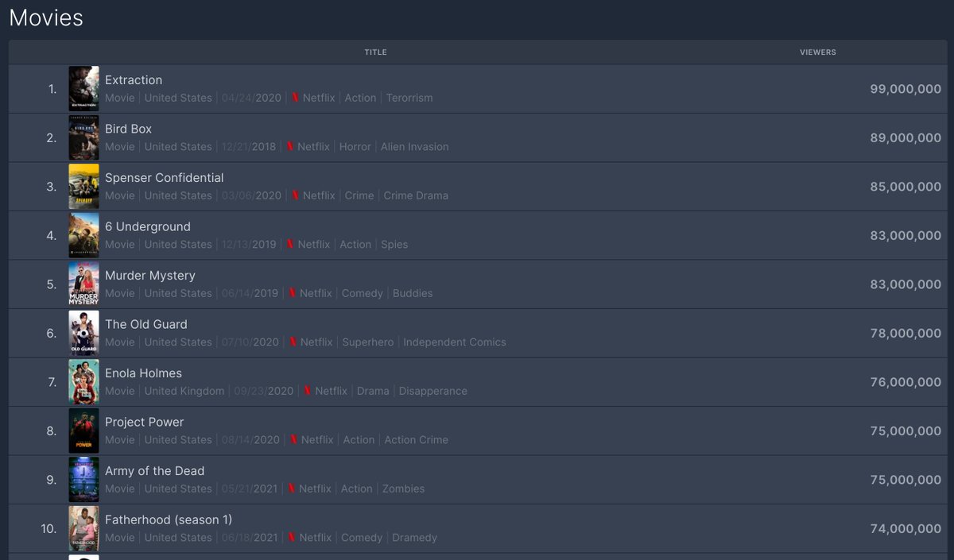Open the Enola Holmes title link
Screen dimensions: 954x560
144,373
